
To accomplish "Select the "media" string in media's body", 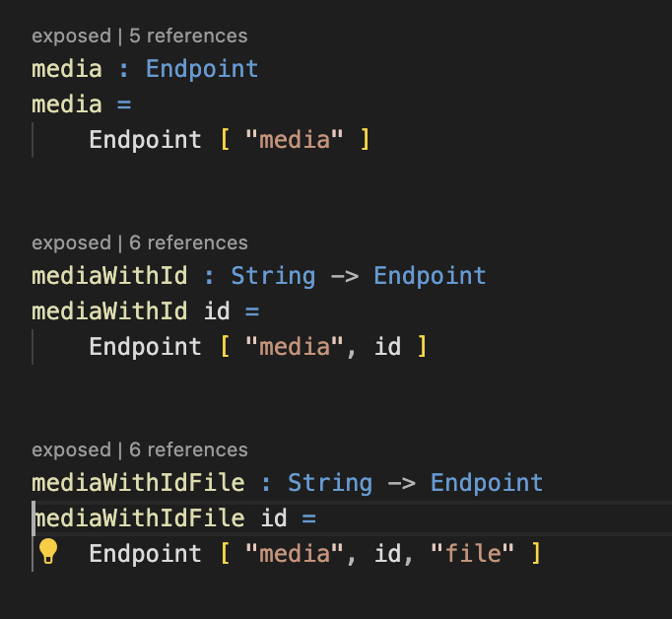I will point(301,140).
